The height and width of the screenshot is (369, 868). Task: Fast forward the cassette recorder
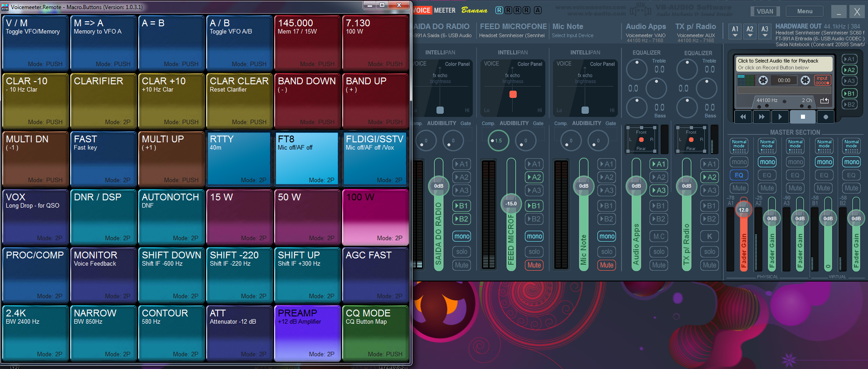point(761,117)
